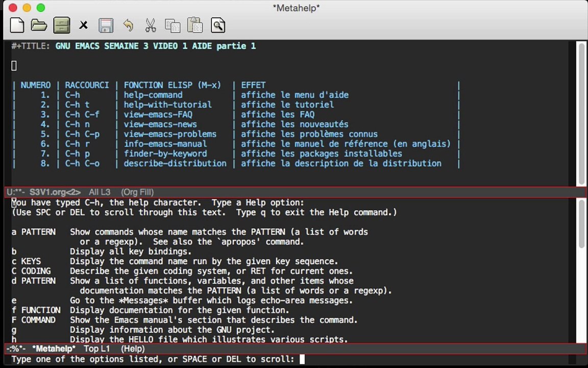Click the 'd PATTERN' help option
Screen dimensions: 588x368
pos(33,281)
